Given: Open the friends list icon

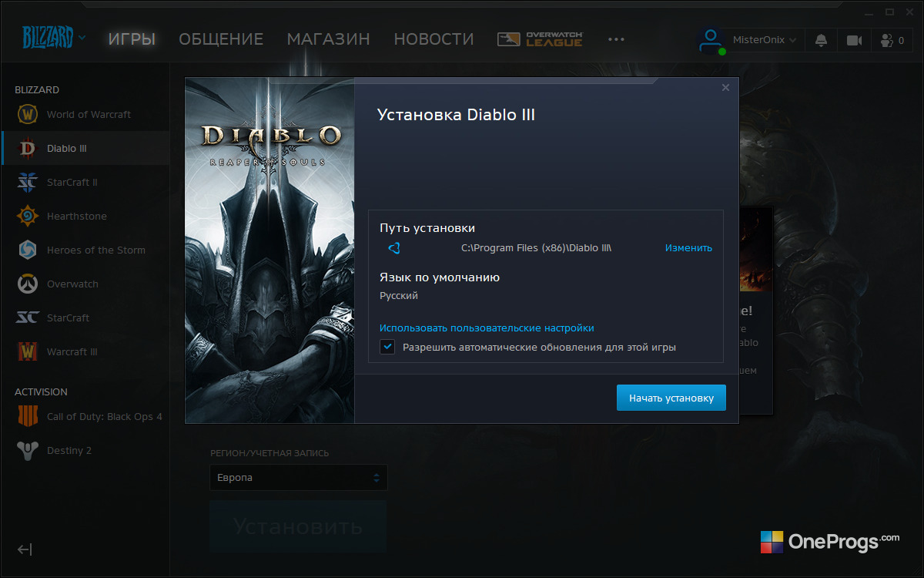Looking at the screenshot, I should coord(886,40).
